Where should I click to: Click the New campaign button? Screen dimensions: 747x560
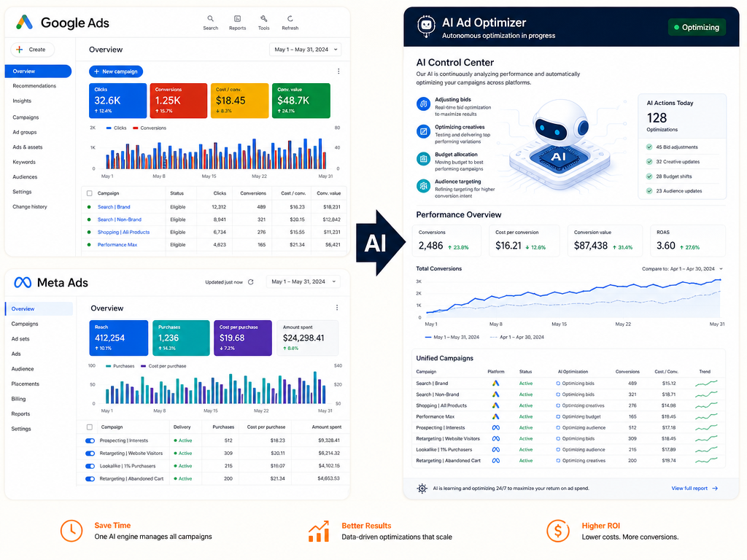coord(116,71)
